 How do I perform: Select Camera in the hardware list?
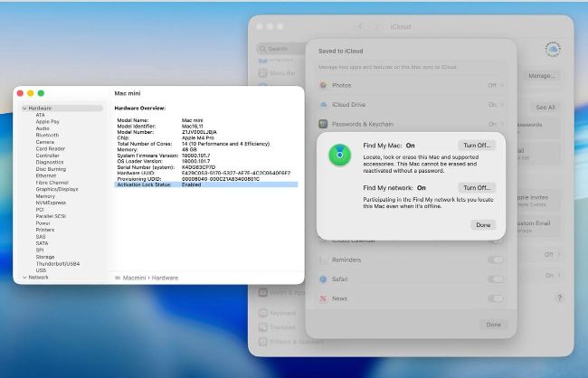[45, 142]
